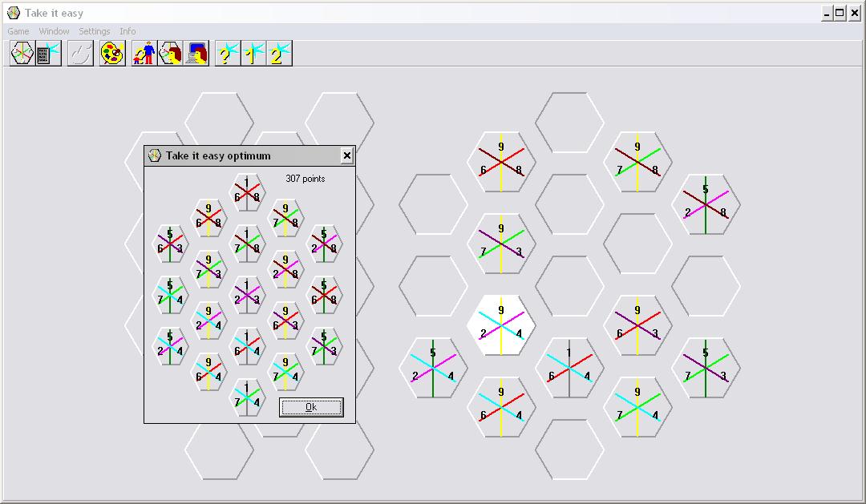Image resolution: width=866 pixels, height=504 pixels.
Task: Click the 1-7-4 tile in the optimum dialog
Action: (247, 397)
